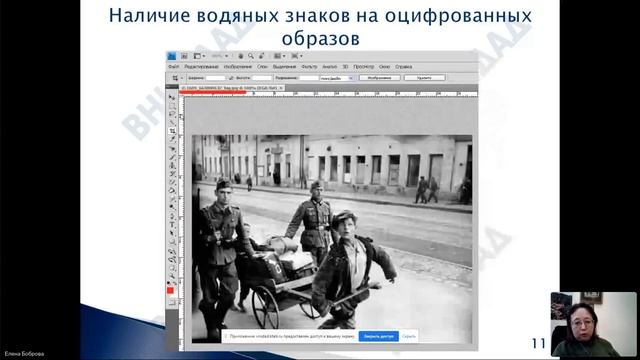Open the 3D menu
Viewport: 640px width, 360px height.
pos(345,67)
